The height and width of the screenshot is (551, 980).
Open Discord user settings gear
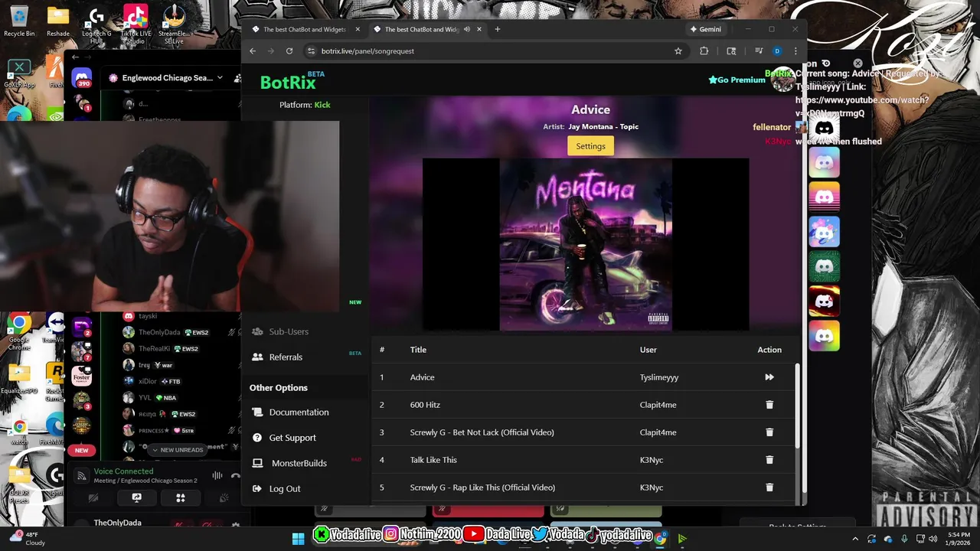pyautogui.click(x=236, y=526)
